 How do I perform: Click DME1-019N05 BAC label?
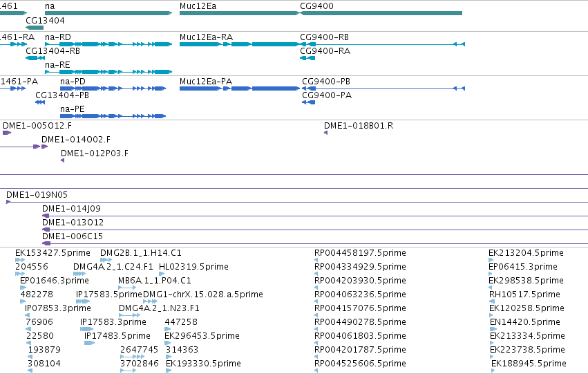pyautogui.click(x=37, y=195)
